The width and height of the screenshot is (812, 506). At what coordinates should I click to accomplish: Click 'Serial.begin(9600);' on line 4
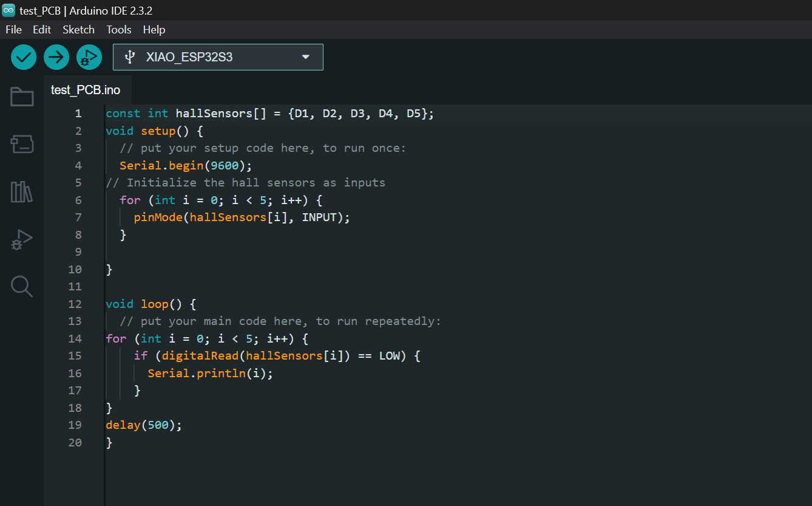pyautogui.click(x=186, y=165)
